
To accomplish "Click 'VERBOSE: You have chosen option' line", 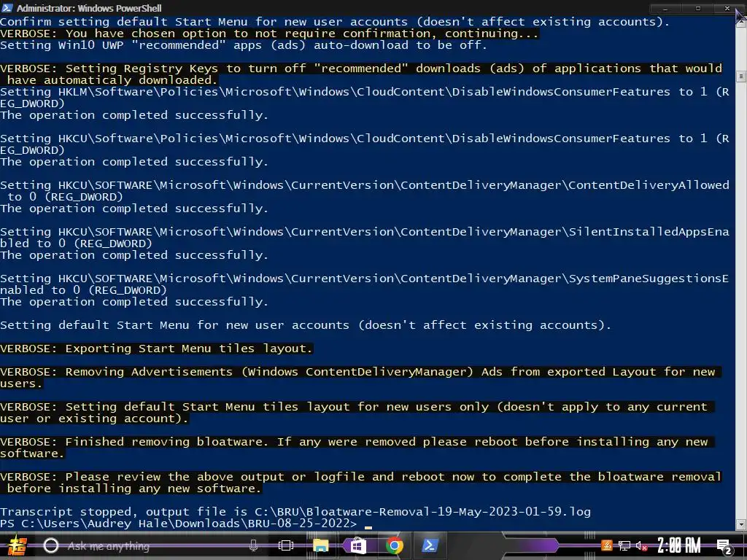I will [x=269, y=34].
